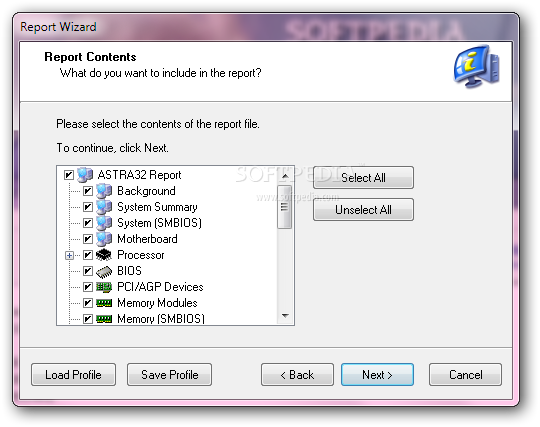Select the Motherboard label

[147, 239]
